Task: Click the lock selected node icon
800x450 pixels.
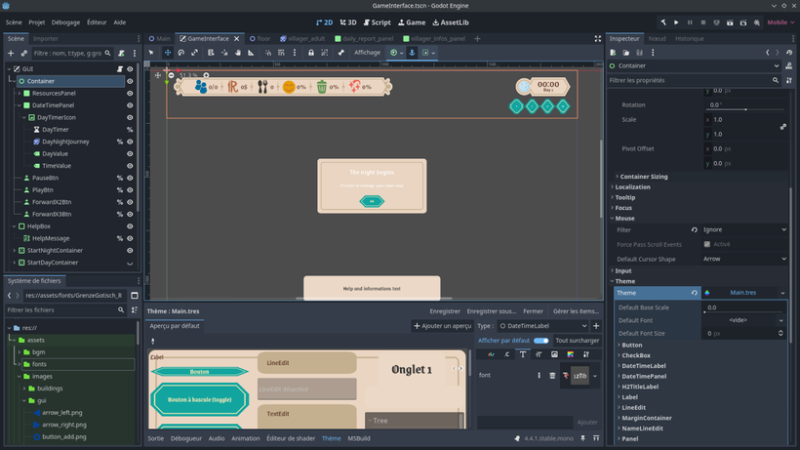Action: click(x=311, y=53)
